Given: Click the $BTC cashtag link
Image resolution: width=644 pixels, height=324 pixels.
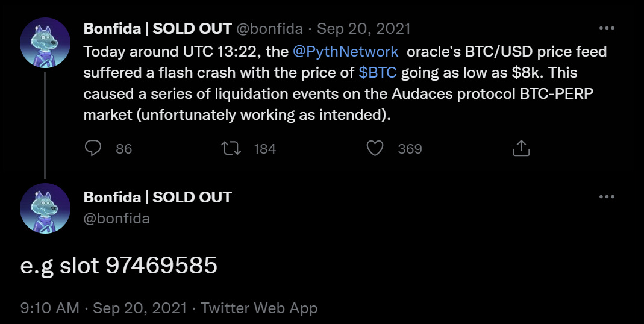Looking at the screenshot, I should point(378,73).
